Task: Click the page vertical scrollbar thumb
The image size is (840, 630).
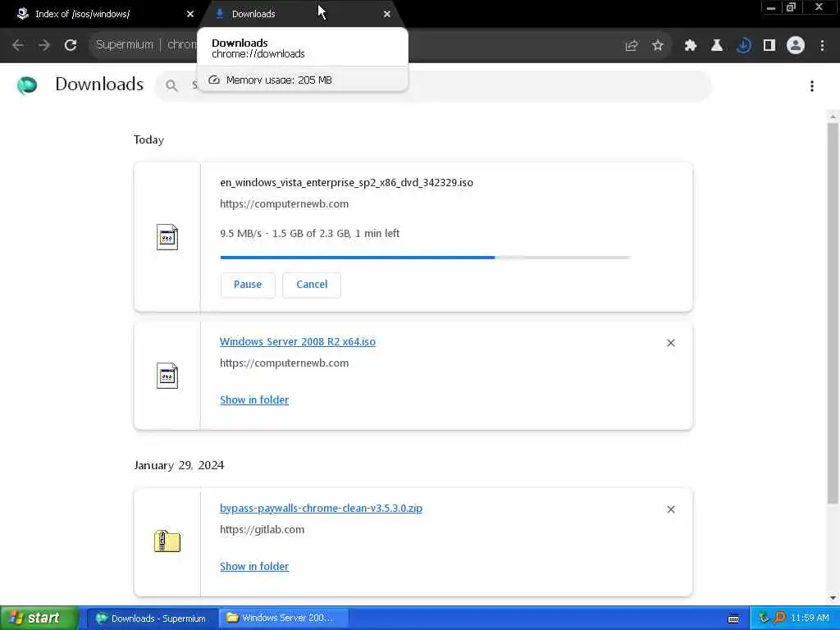Action: [x=833, y=313]
